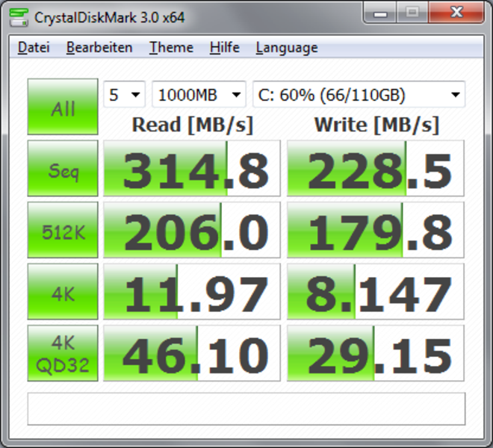Screen dimensions: 493x448
Task: Click the Seq read result 314.8
Action: (x=192, y=168)
